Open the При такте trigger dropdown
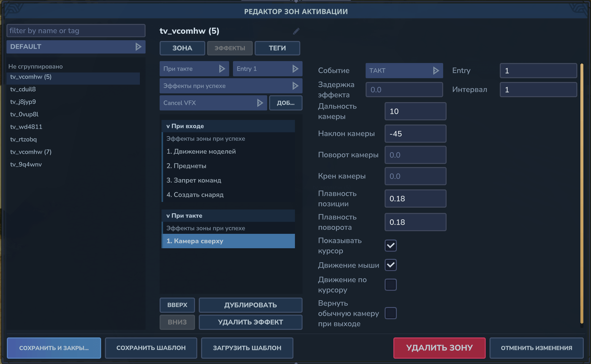 pos(194,69)
